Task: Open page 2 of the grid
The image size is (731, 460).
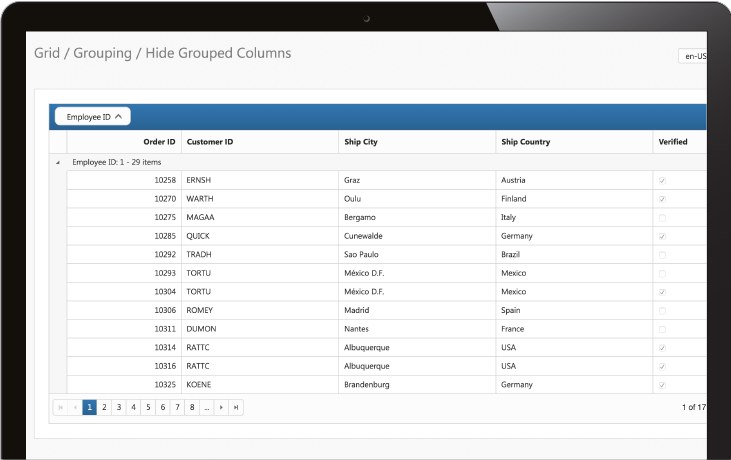Action: [104, 408]
